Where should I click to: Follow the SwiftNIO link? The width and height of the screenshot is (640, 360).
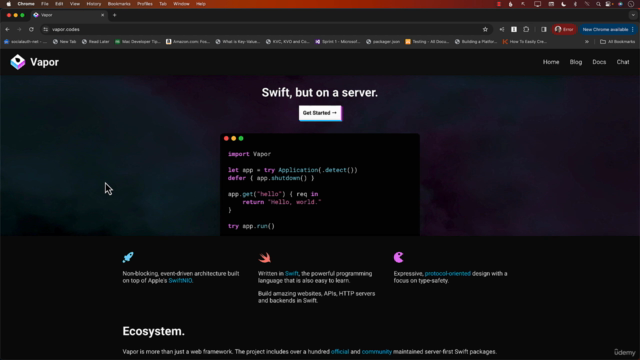[180, 281]
